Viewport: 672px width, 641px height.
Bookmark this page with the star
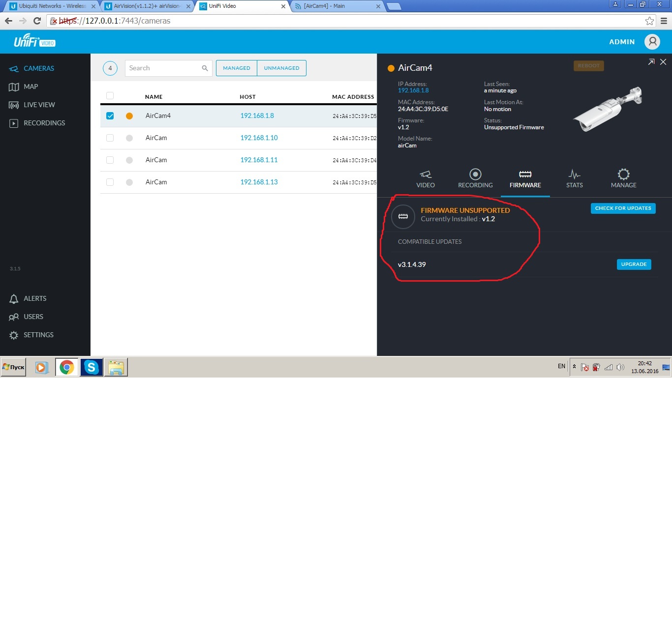point(649,21)
